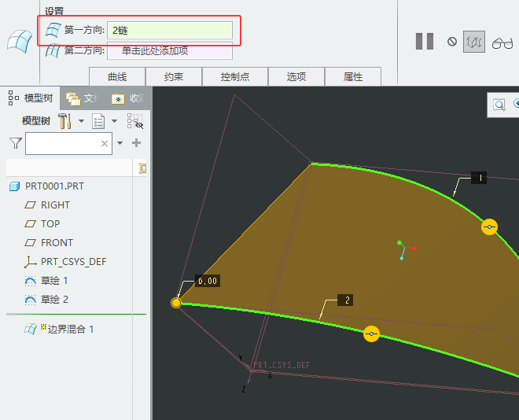
Task: Activate the 第一方向 collector showing 2链
Action: pyautogui.click(x=170, y=31)
